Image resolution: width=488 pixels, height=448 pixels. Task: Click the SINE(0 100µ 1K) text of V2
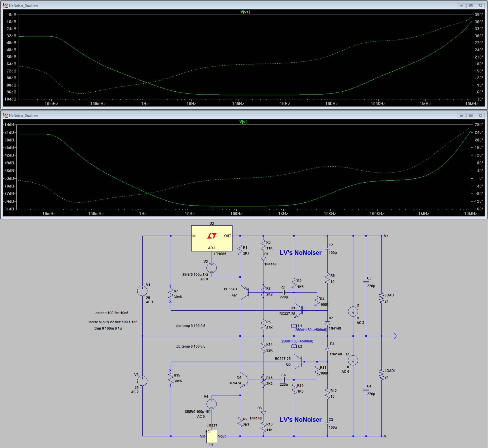[x=195, y=275]
